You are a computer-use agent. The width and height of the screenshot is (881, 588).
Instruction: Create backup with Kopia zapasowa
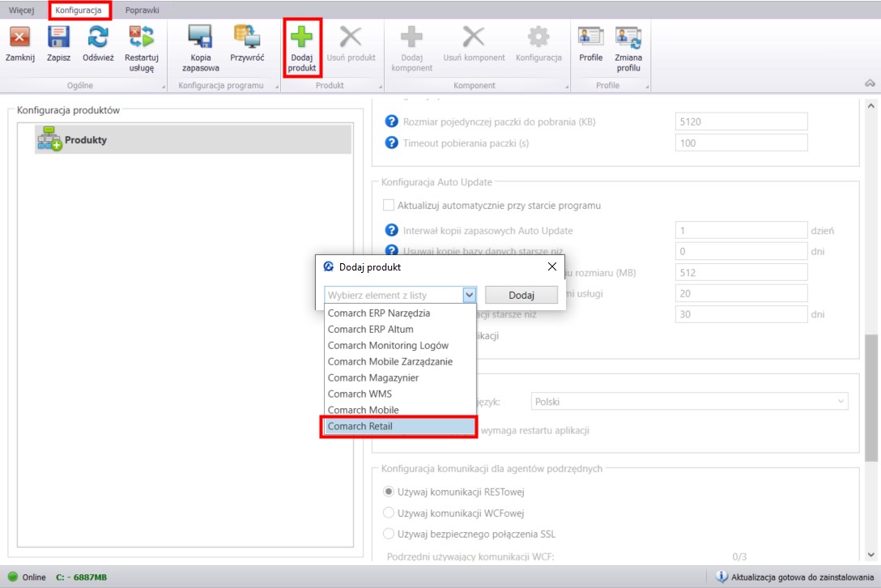[x=200, y=36]
